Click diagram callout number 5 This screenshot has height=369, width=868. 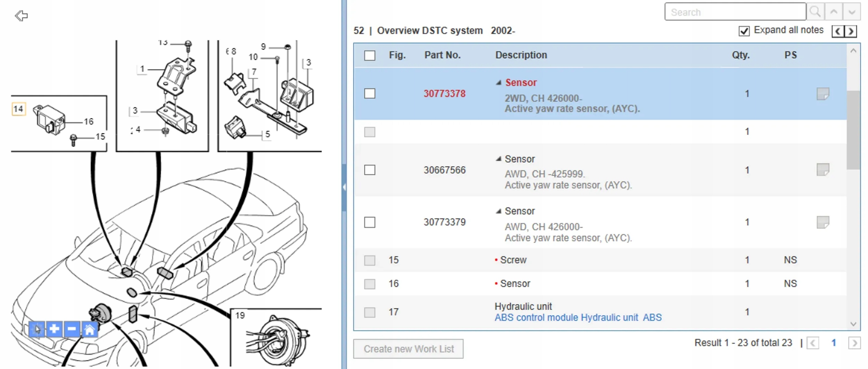267,134
